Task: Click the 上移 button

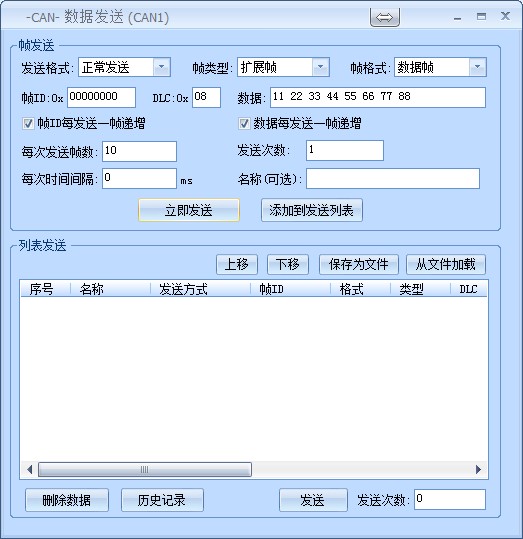Action: [x=237, y=264]
